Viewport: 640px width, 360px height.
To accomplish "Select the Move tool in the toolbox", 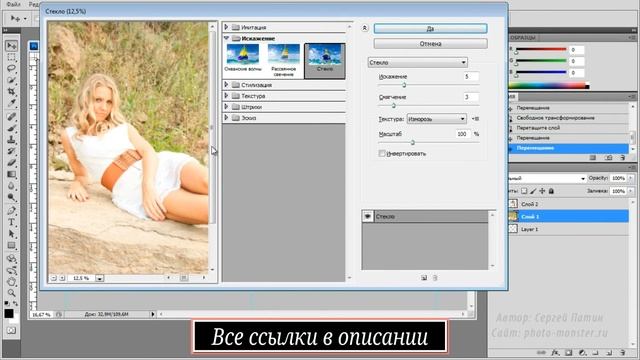I will point(11,45).
